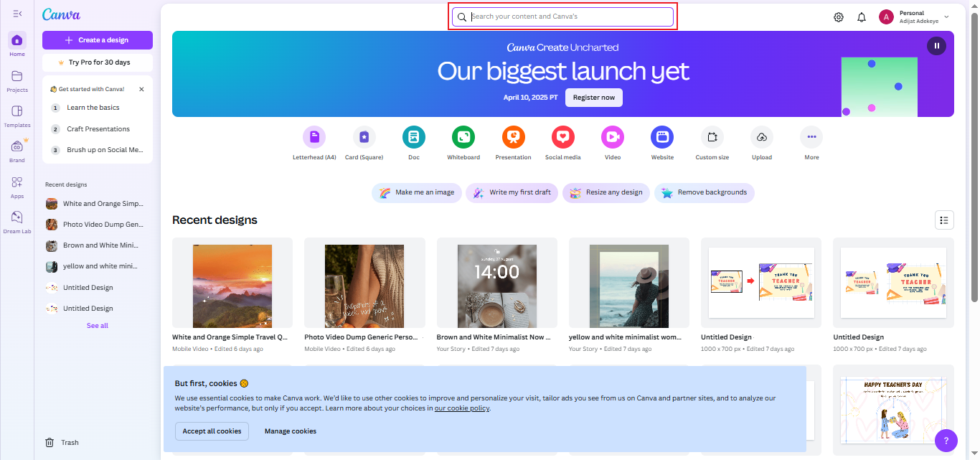
Task: Open Brush up on Social Media step
Action: [98, 150]
